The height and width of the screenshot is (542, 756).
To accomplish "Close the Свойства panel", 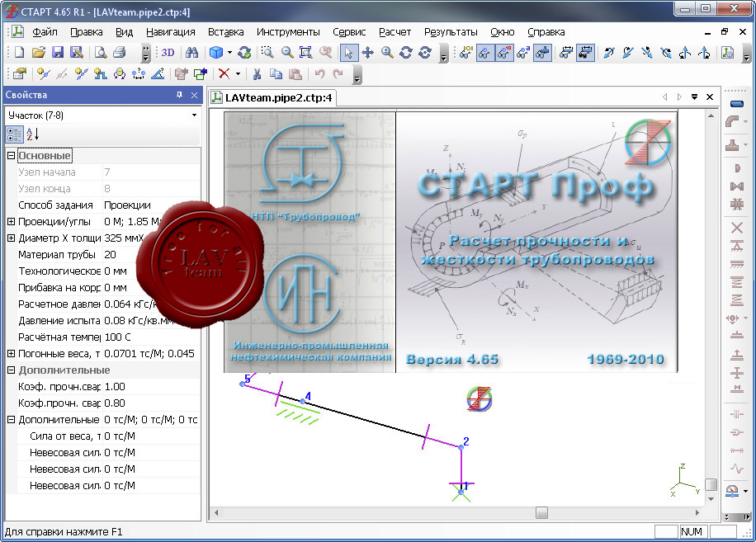I will [x=194, y=95].
